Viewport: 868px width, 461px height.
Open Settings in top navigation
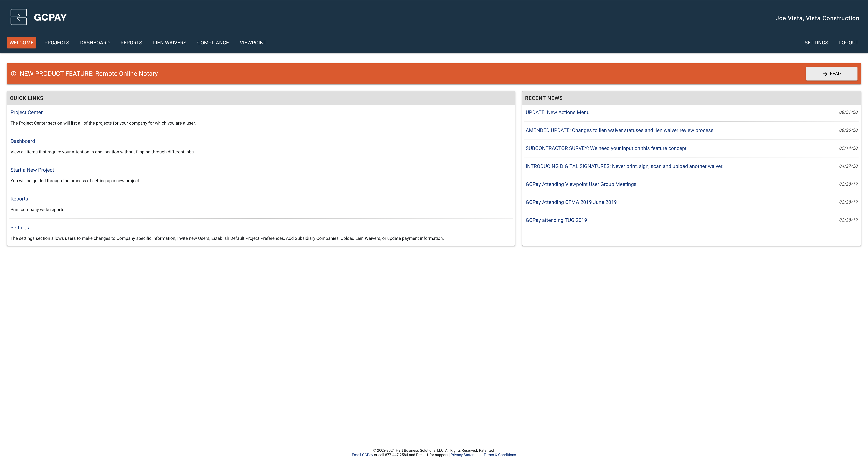click(x=816, y=43)
